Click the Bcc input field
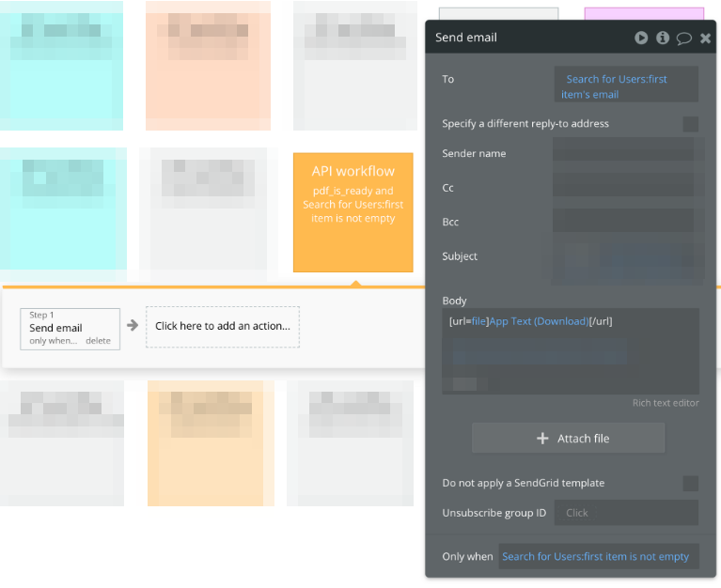The width and height of the screenshot is (721, 588). (625, 221)
